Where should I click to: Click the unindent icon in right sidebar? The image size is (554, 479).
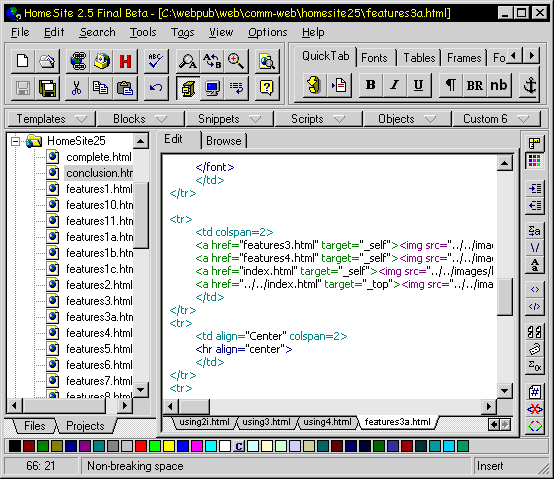535,206
